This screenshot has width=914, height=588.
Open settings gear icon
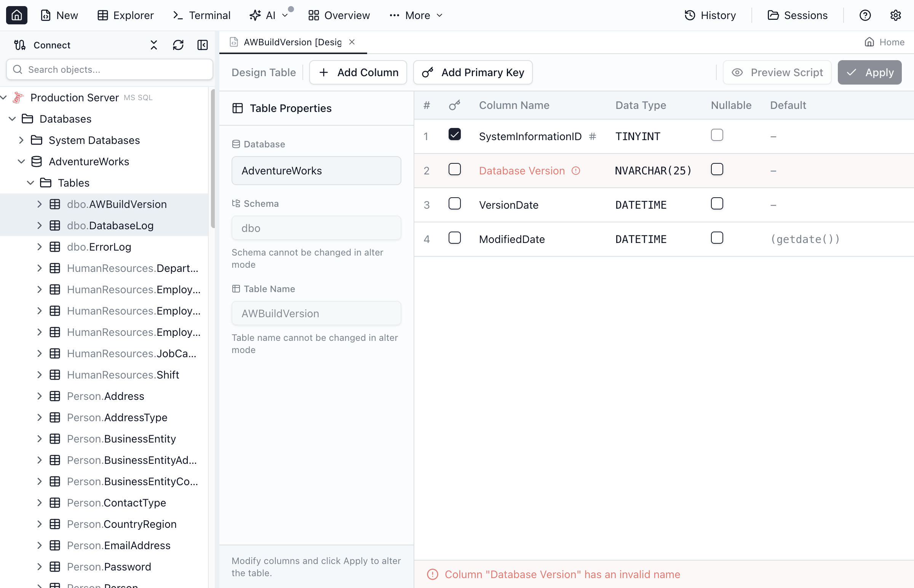(895, 15)
